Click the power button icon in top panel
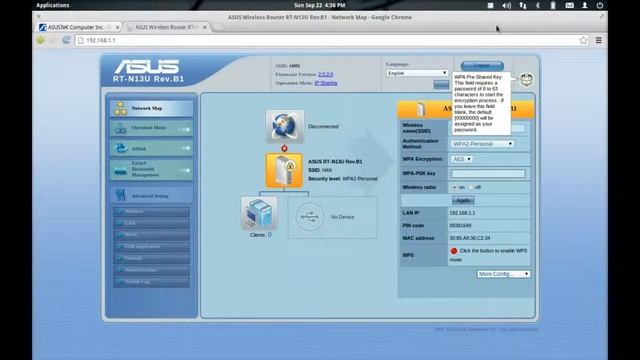This screenshot has width=640, height=360. click(600, 5)
